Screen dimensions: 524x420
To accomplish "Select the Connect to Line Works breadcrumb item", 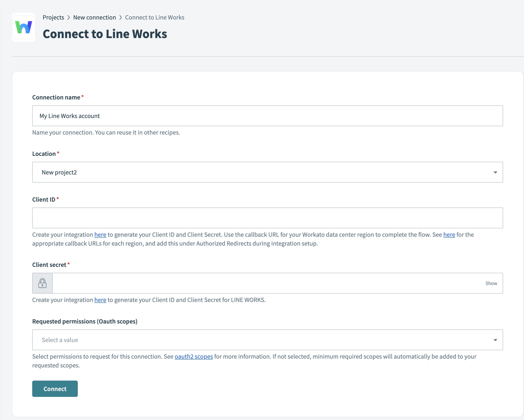I will point(154,17).
